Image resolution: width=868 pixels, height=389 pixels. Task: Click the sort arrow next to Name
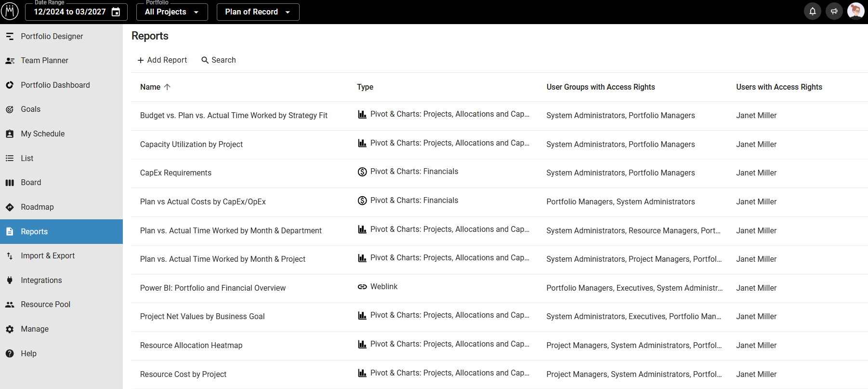[x=167, y=87]
